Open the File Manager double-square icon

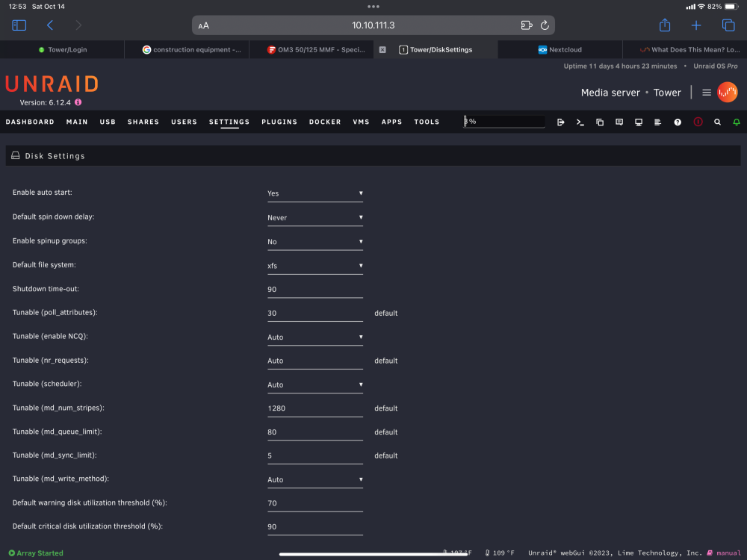click(x=600, y=122)
